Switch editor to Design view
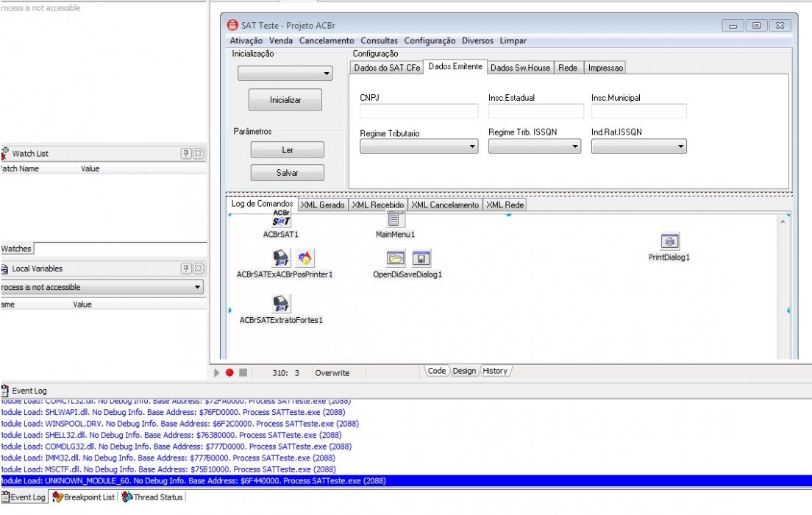 (464, 371)
